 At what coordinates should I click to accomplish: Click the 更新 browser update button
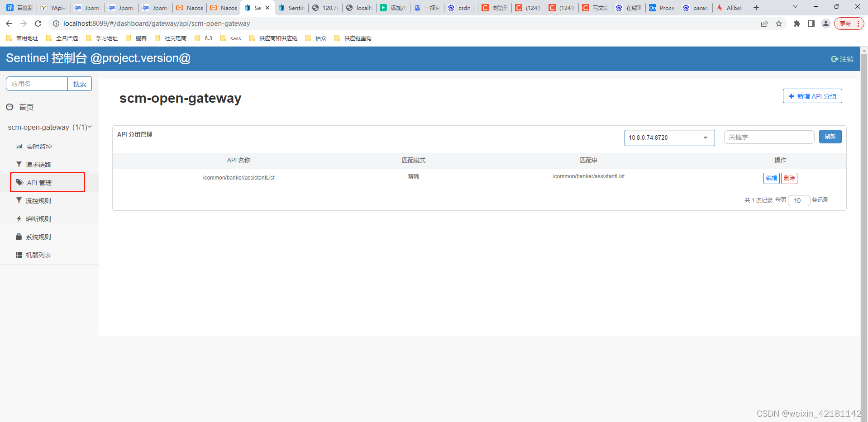[849, 24]
